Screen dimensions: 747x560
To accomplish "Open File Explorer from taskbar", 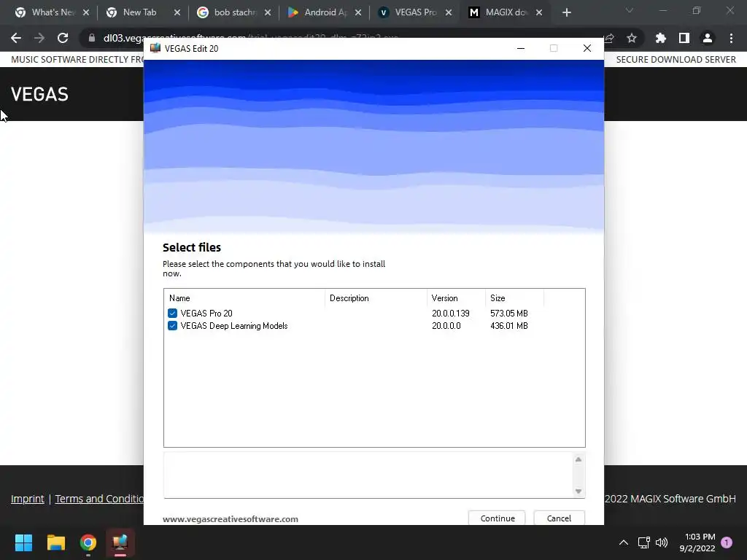I will click(55, 542).
